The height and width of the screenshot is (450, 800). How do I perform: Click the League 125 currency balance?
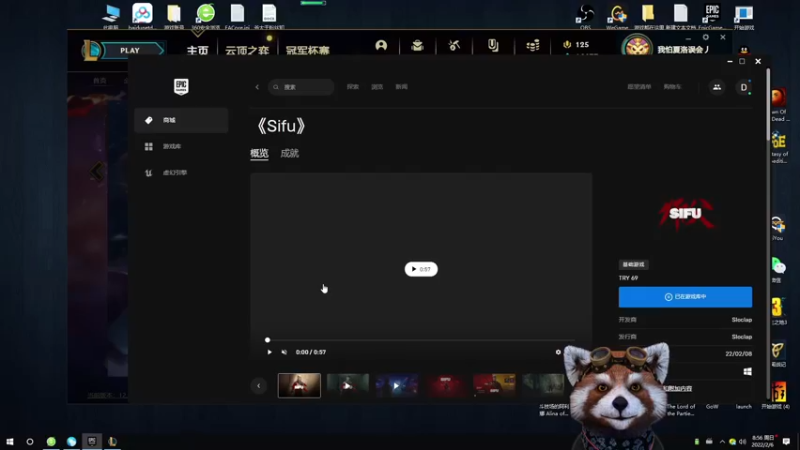pos(576,45)
